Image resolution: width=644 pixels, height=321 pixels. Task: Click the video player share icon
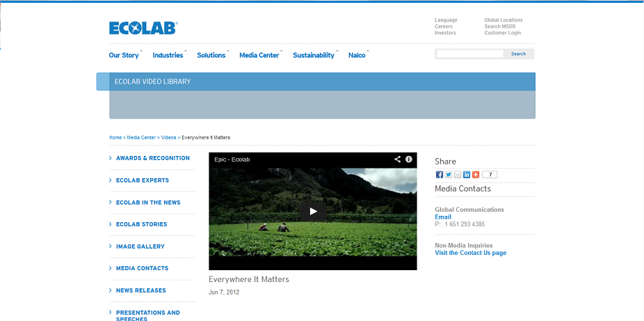[x=397, y=159]
